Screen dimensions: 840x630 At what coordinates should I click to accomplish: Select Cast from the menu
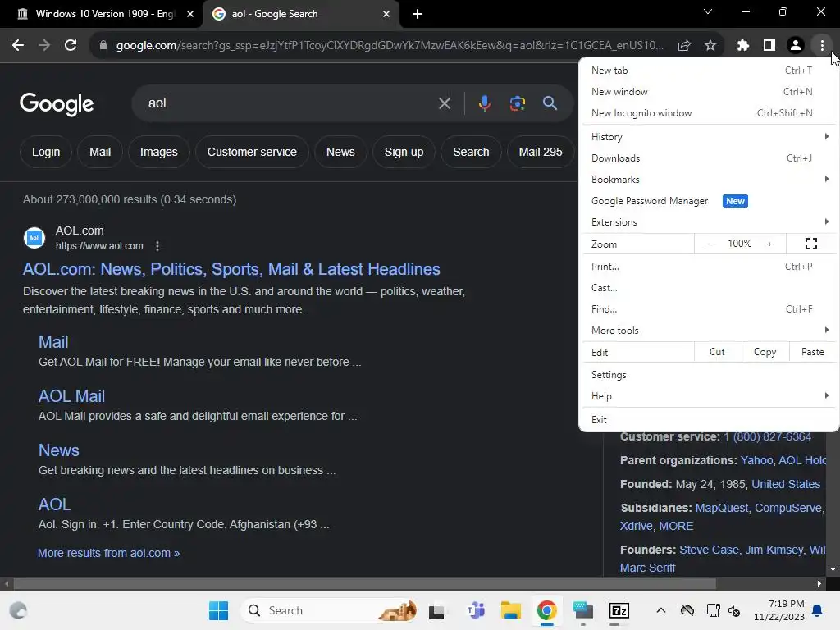point(710,288)
